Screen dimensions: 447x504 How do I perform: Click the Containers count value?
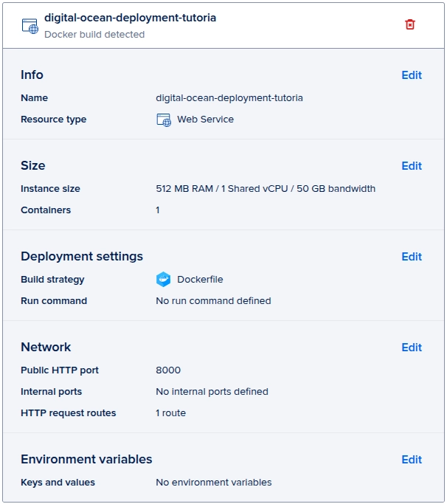pos(158,210)
